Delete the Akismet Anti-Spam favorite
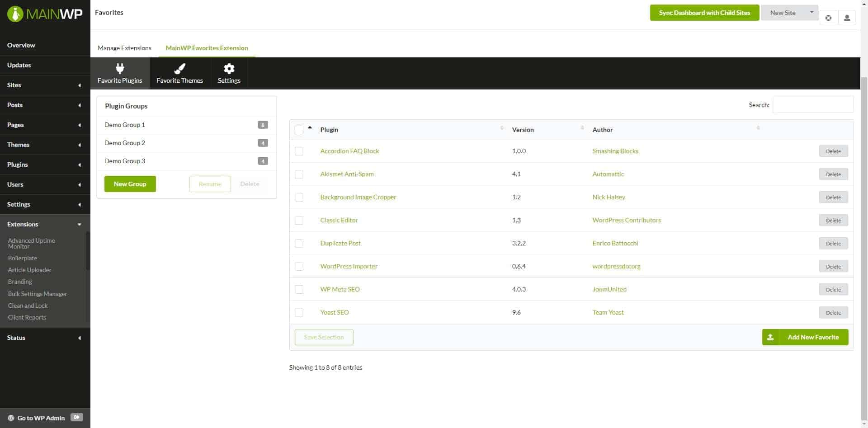The width and height of the screenshot is (868, 428). (x=833, y=174)
